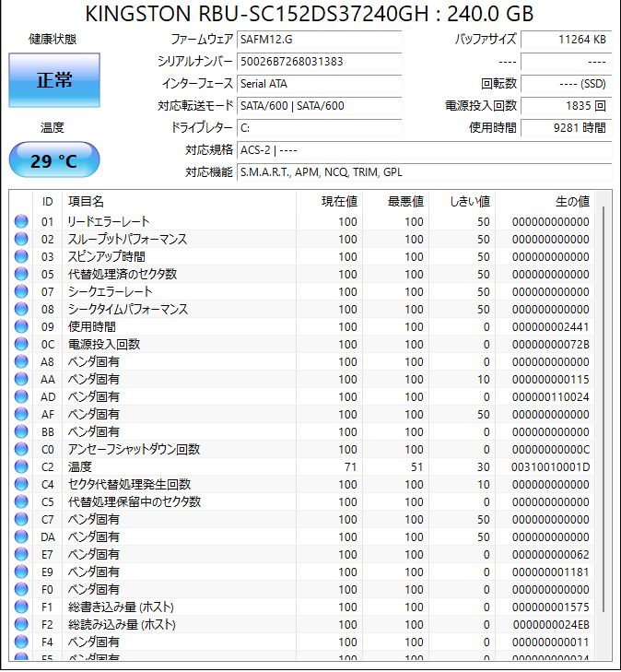Click the status icon for row 01 リードエラーレート
Screen dimensions: 621x672
pos(21,221)
